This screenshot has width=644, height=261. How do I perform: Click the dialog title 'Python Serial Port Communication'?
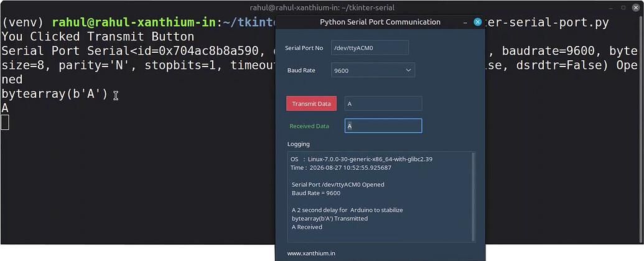[x=380, y=22]
